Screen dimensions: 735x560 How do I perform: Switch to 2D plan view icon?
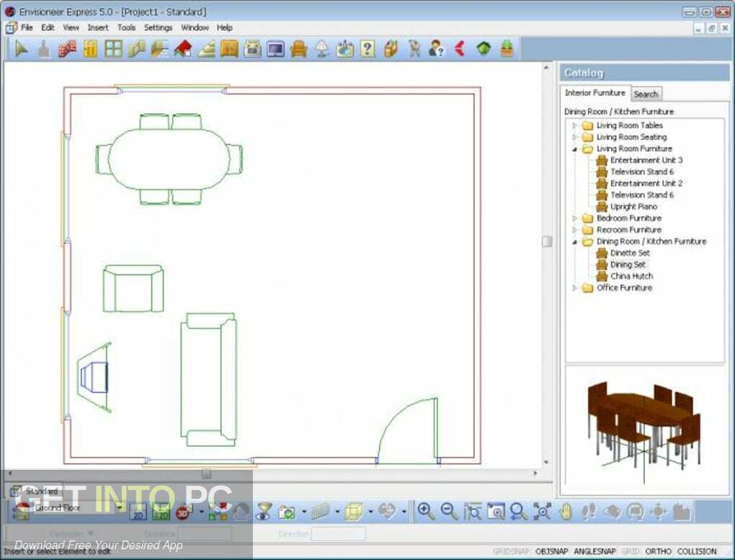(138, 512)
